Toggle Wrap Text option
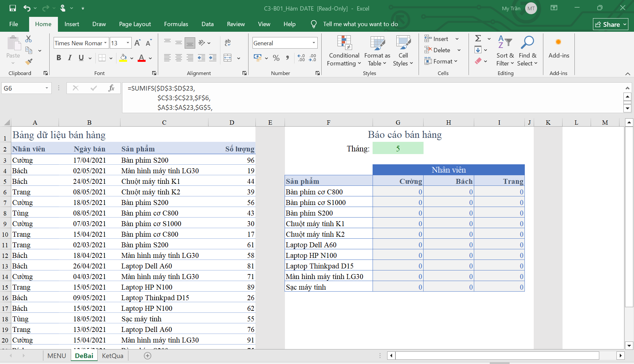634x364 pixels. pos(228,43)
